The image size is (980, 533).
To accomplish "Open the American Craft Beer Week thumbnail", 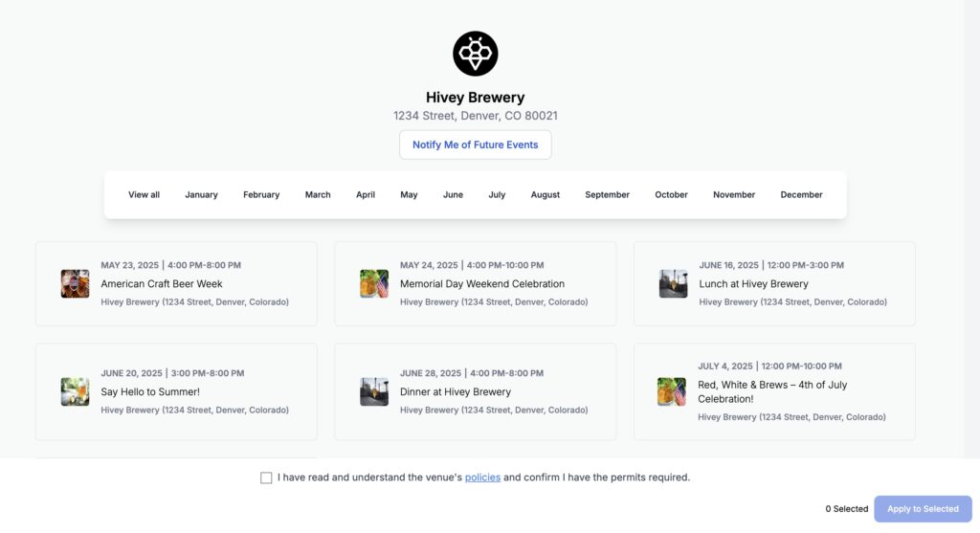I will pyautogui.click(x=75, y=283).
